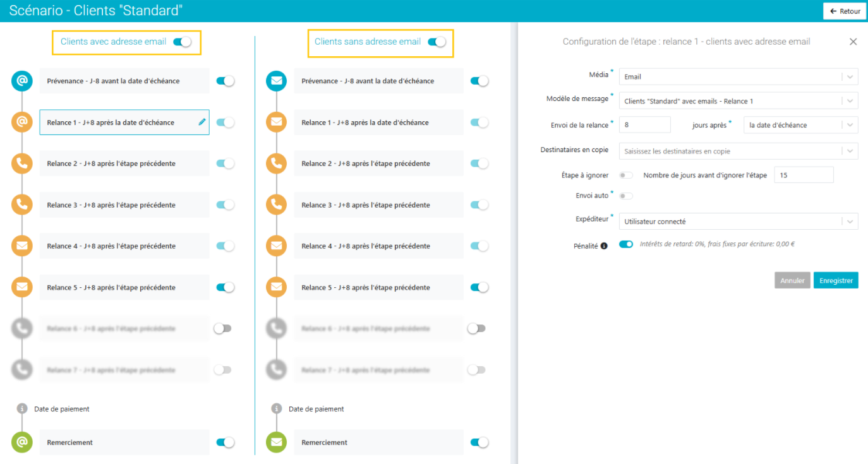Screen dimensions: 868x464
Task: Click the Prévenance email icon for clients with email
Action: [22, 81]
